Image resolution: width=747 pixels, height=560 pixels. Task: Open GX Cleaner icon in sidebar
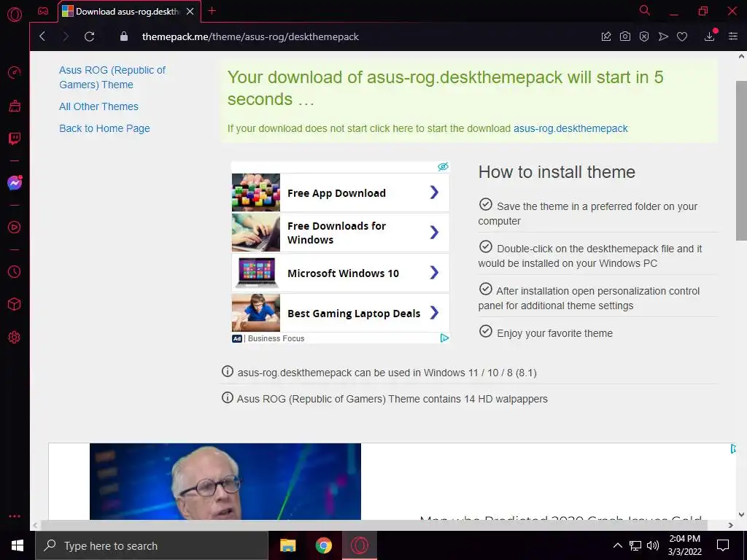coord(15,106)
